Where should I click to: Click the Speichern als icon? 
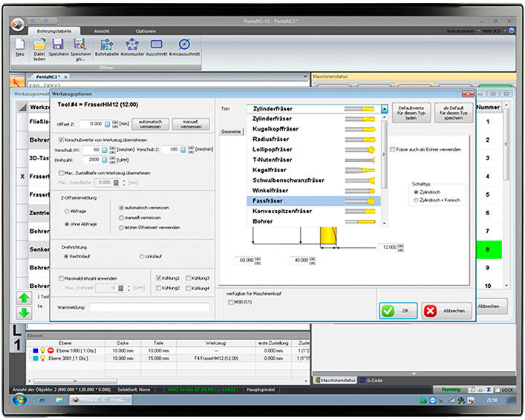click(x=80, y=45)
